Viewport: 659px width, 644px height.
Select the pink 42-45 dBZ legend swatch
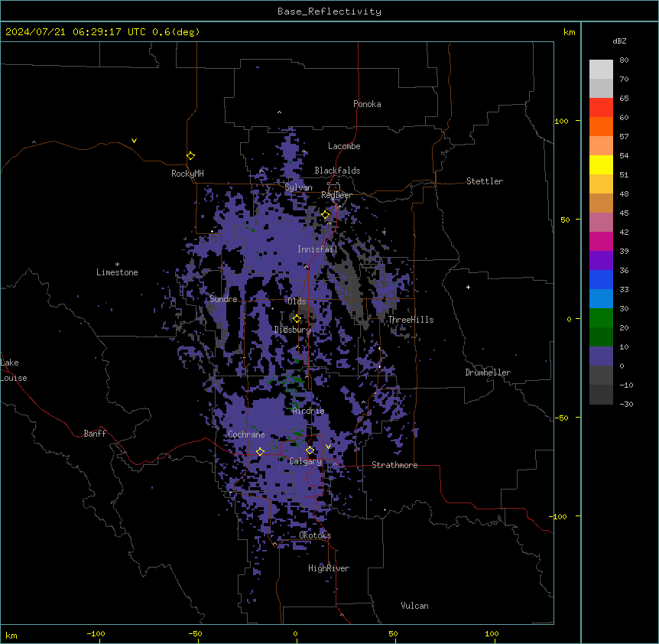(601, 223)
